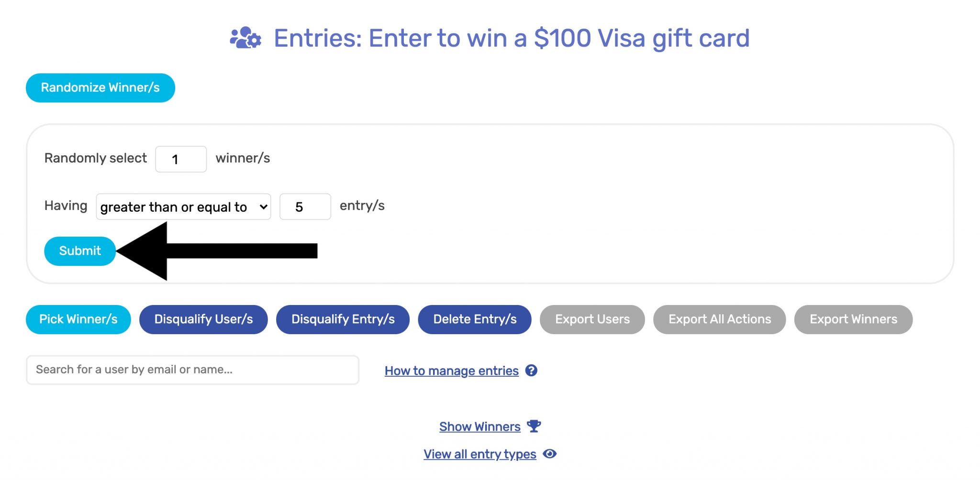980x480 pixels.
Task: Click the winner count input field showing 1
Action: pos(180,159)
